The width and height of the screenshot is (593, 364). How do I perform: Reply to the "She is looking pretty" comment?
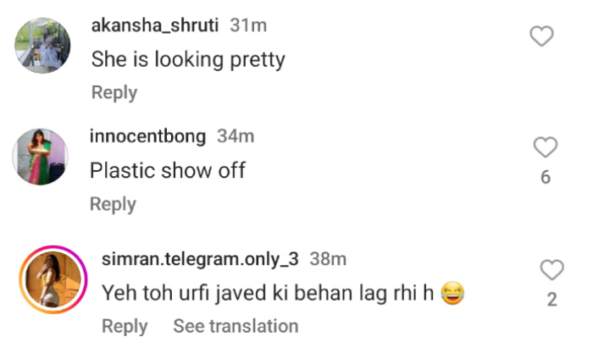[x=114, y=92]
